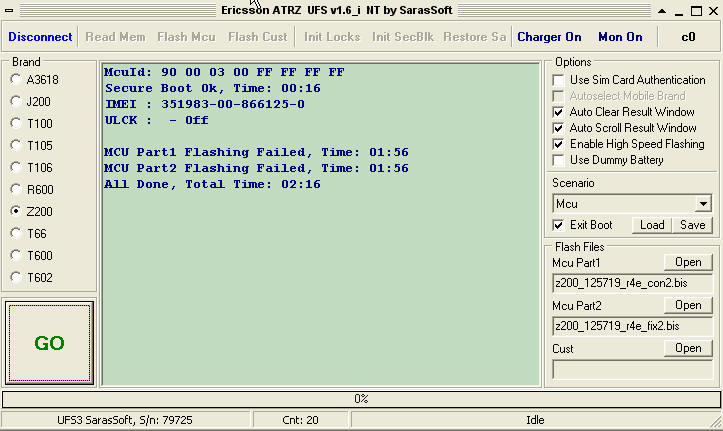This screenshot has width=723, height=431.
Task: Click the Flash Cust toolbar item
Action: [x=258, y=37]
